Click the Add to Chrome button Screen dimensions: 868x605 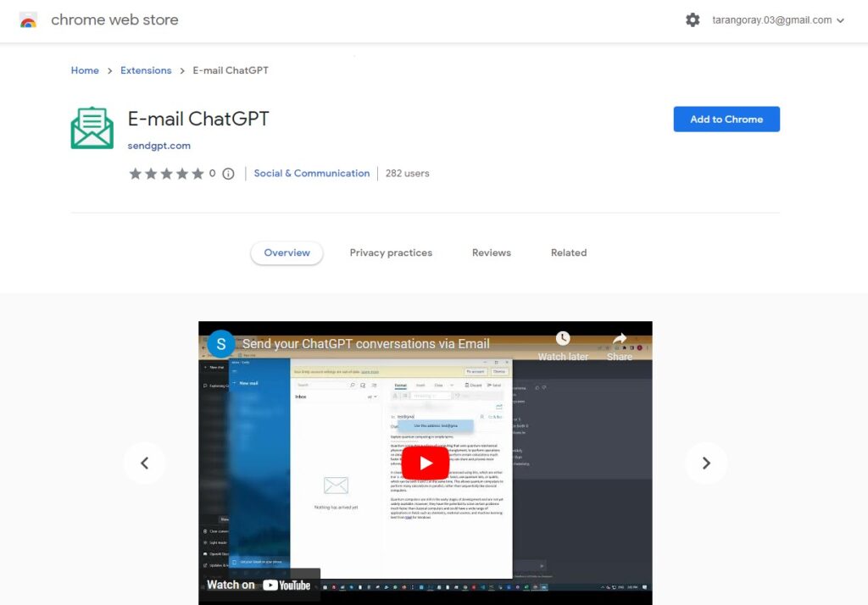726,119
